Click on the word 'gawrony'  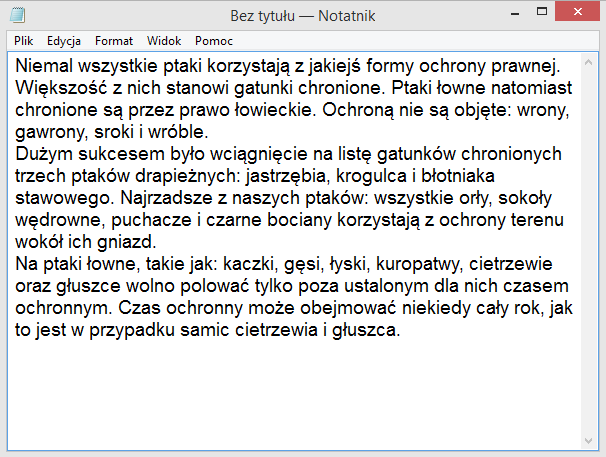click(x=51, y=132)
